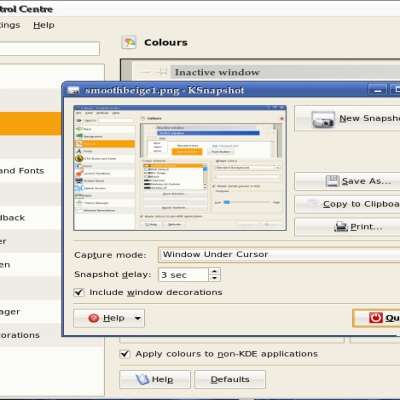Select the sidebar row ending in "and Fonts"

(x=31, y=171)
